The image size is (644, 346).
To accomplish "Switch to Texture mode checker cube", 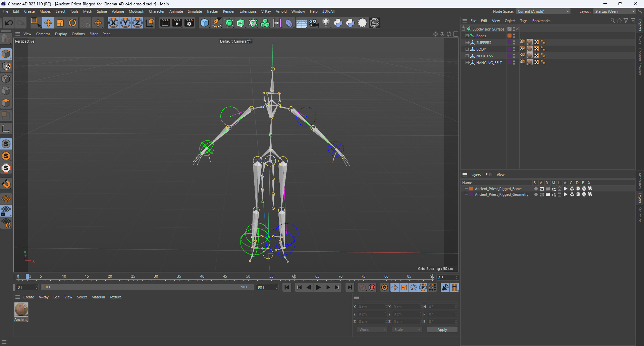I will (6, 66).
